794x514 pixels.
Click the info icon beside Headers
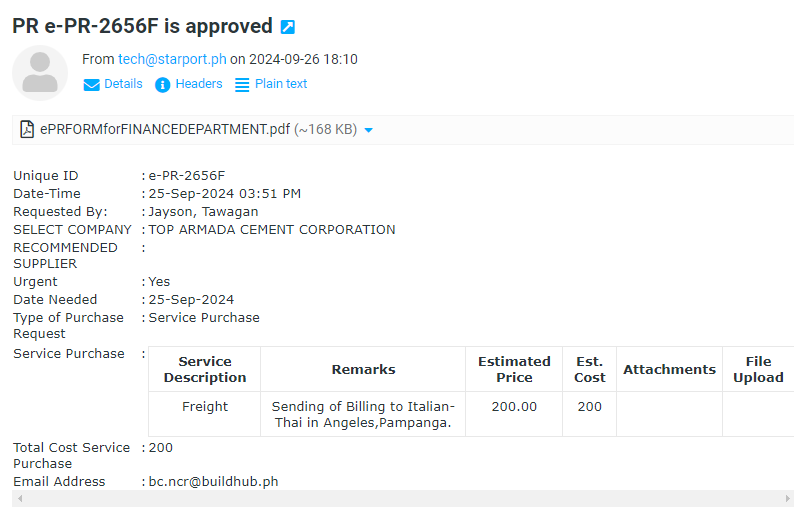click(x=163, y=85)
